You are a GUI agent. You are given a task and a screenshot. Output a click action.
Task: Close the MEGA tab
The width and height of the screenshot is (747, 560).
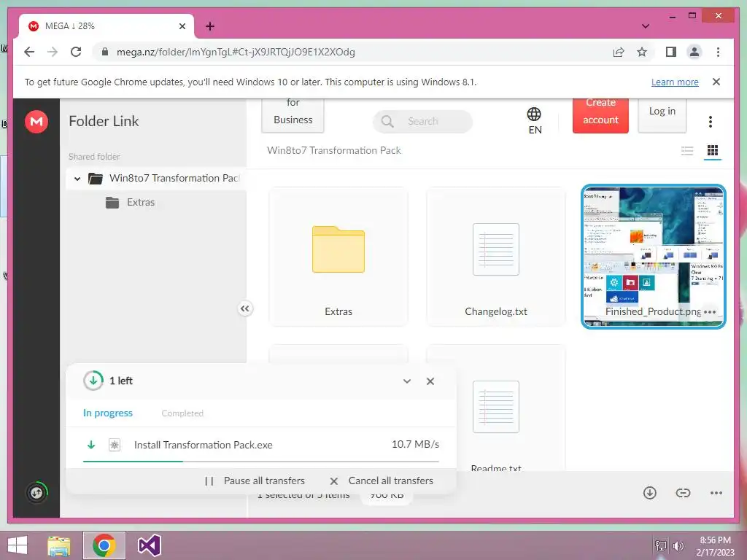tap(182, 26)
